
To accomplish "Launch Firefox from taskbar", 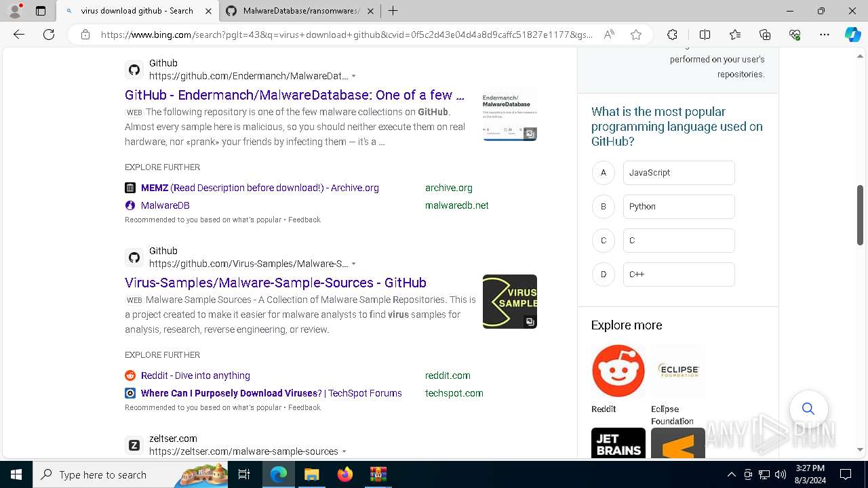I will (x=345, y=474).
